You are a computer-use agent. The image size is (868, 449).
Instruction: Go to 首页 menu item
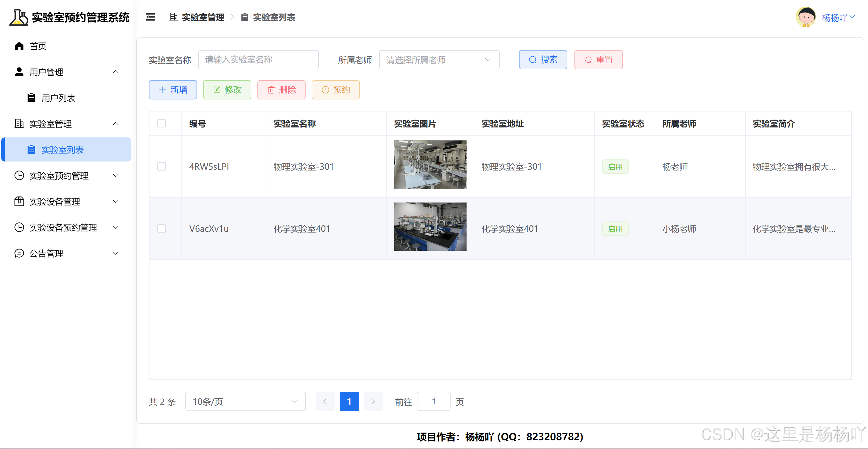tap(66, 46)
